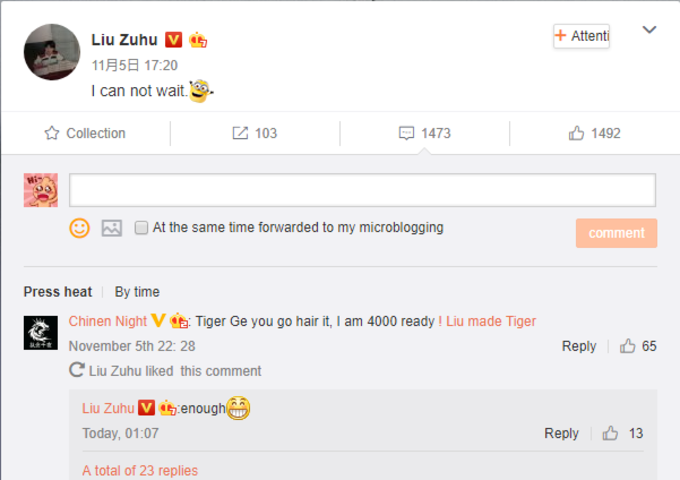The width and height of the screenshot is (680, 480).
Task: Click the forward count 103
Action: (255, 133)
